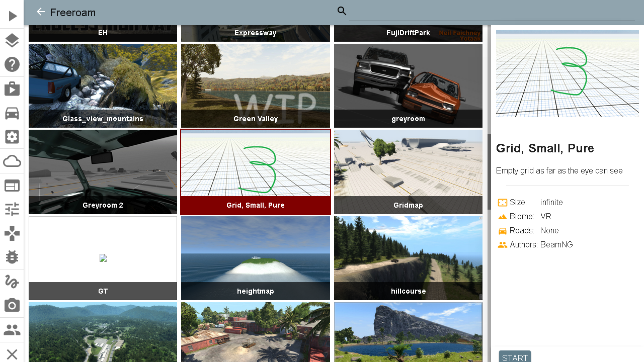644x362 pixels.
Task: Click the 'Roads:' label
Action: [x=522, y=231]
